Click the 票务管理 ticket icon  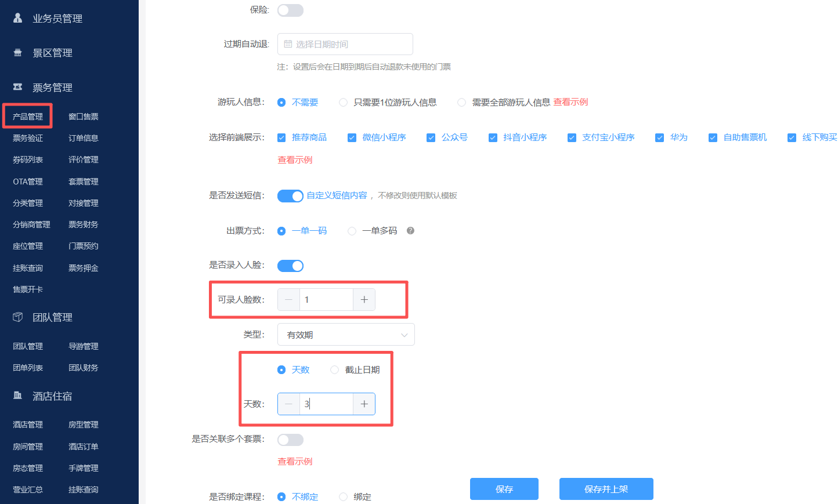coord(16,87)
